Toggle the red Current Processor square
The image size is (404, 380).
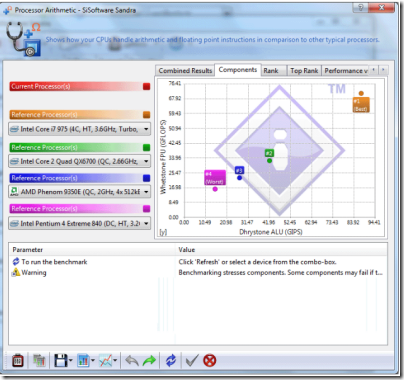[146, 86]
